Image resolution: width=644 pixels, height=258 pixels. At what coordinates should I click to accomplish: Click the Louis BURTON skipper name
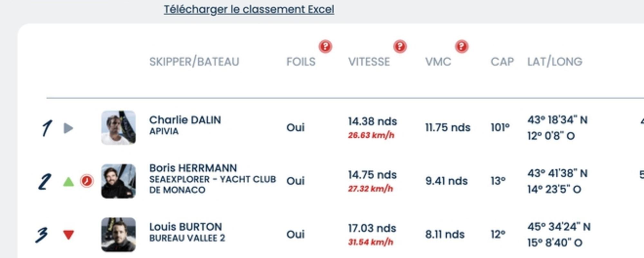185,227
